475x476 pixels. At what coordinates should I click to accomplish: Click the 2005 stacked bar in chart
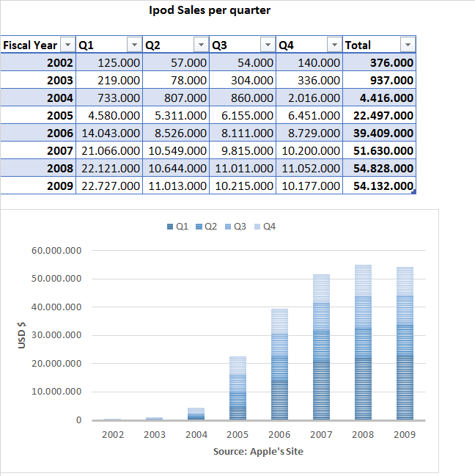tap(239, 389)
